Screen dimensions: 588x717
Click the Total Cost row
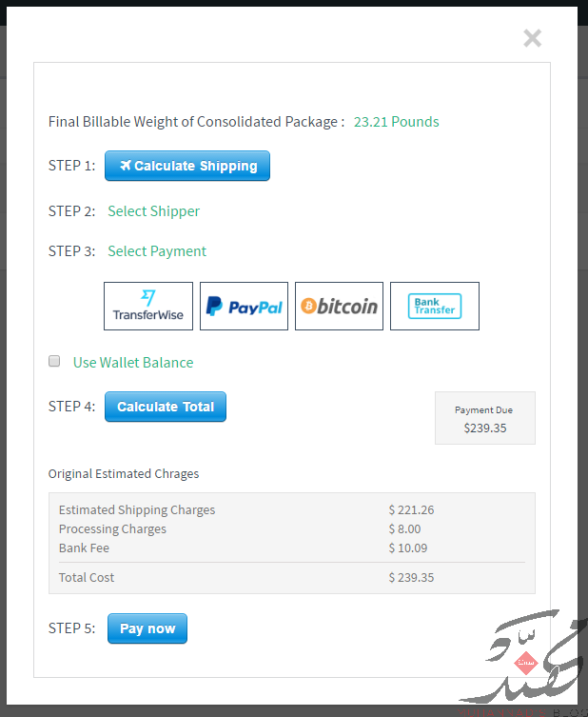point(292,578)
